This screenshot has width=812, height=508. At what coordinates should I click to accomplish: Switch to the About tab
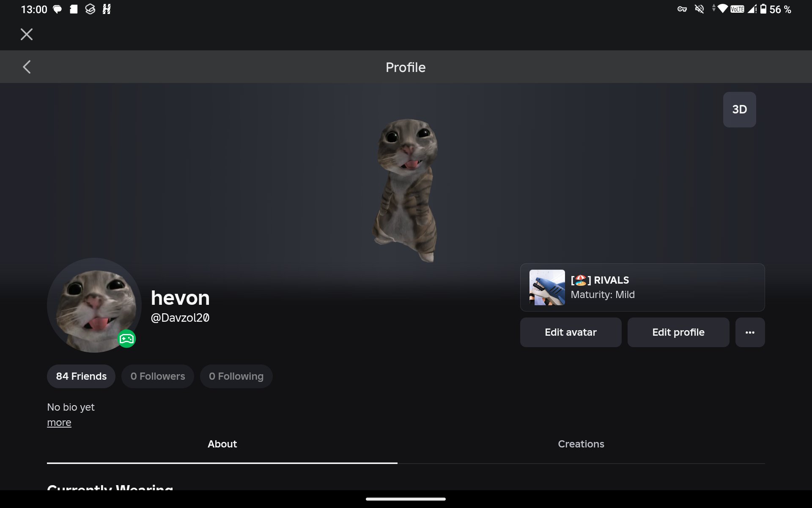[222, 444]
